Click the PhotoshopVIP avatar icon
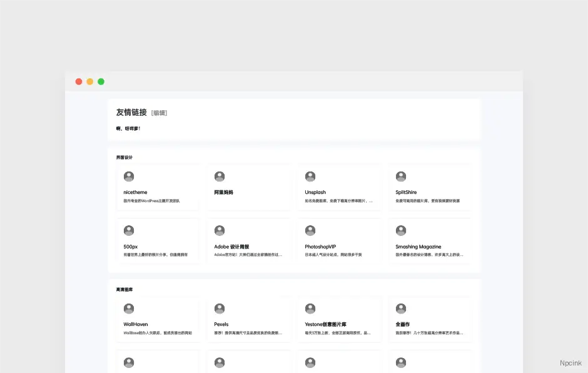Screen dimensions: 588x373 (310, 230)
